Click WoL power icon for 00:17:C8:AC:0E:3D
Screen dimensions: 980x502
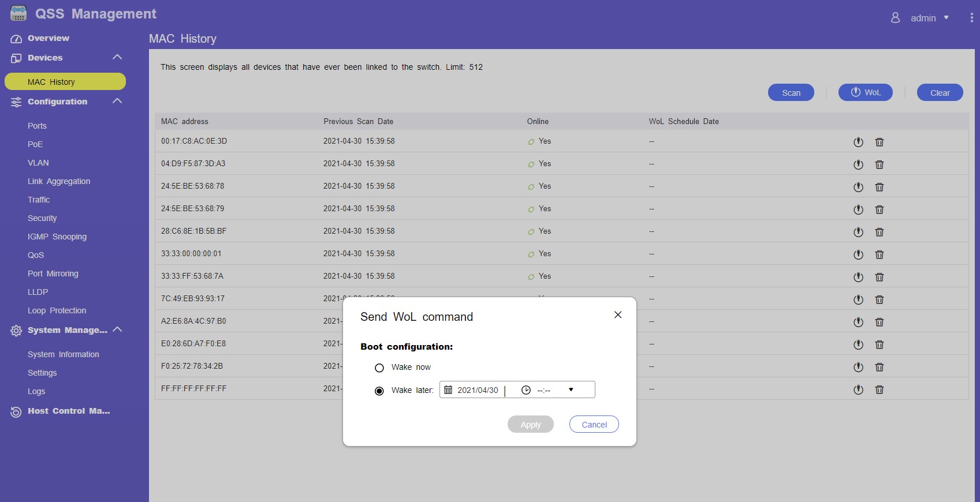(x=858, y=142)
